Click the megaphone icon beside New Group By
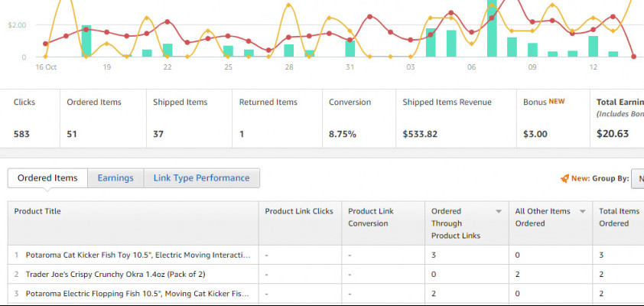Image resolution: width=644 pixels, height=306 pixels. (564, 178)
